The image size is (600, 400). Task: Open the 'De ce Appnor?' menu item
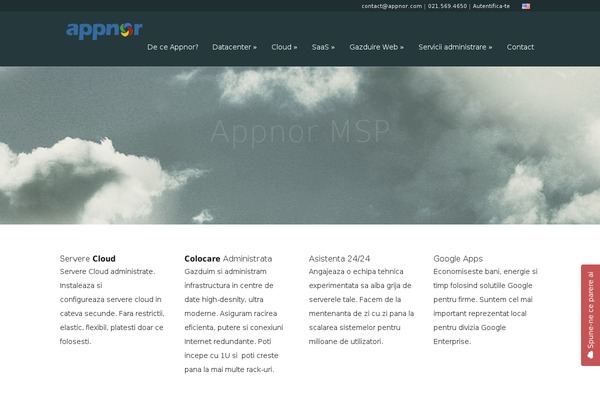173,47
